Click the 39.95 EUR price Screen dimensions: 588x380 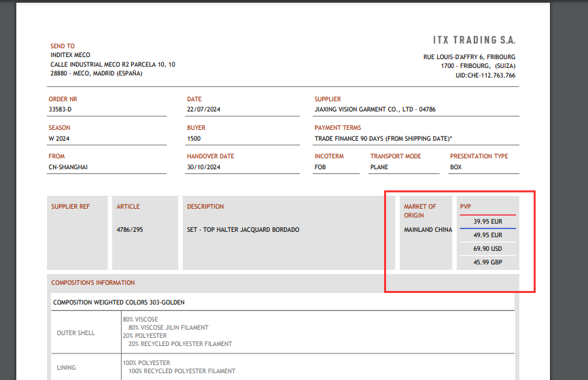(x=487, y=221)
